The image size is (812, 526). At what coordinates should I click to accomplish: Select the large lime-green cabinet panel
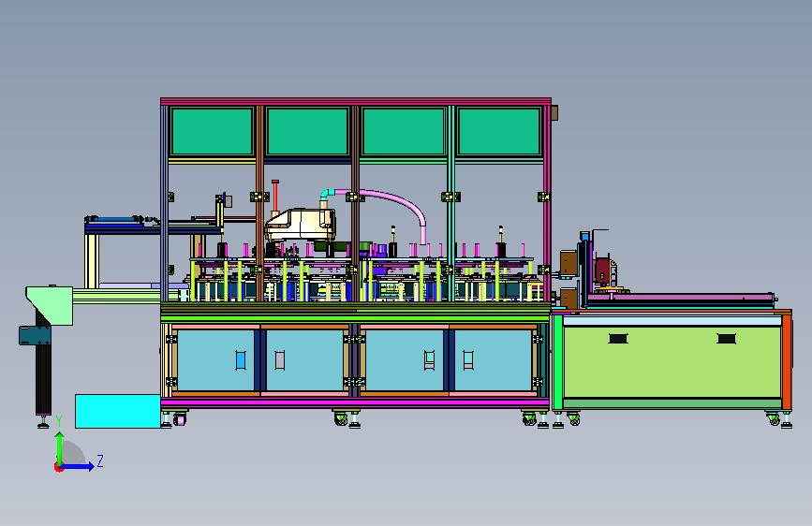click(672, 362)
